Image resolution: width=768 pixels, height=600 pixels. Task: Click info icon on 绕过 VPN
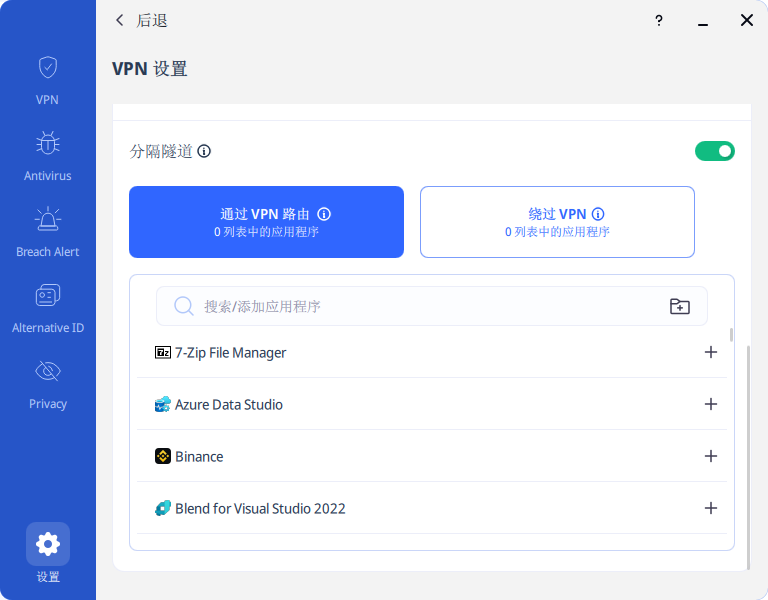point(598,214)
